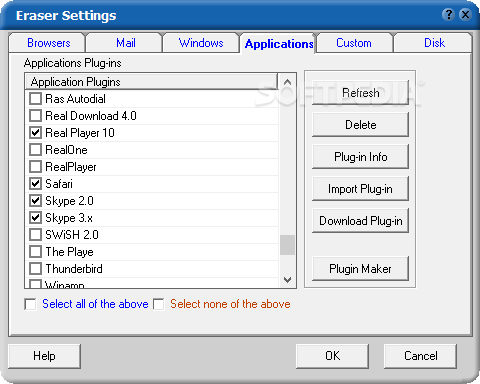Open the Mail tab
The height and width of the screenshot is (384, 480).
[125, 43]
